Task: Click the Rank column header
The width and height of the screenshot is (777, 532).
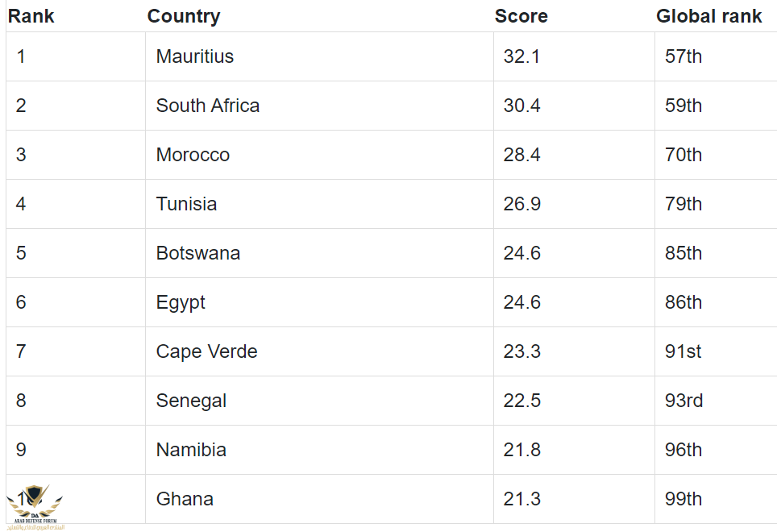Action: coord(31,16)
